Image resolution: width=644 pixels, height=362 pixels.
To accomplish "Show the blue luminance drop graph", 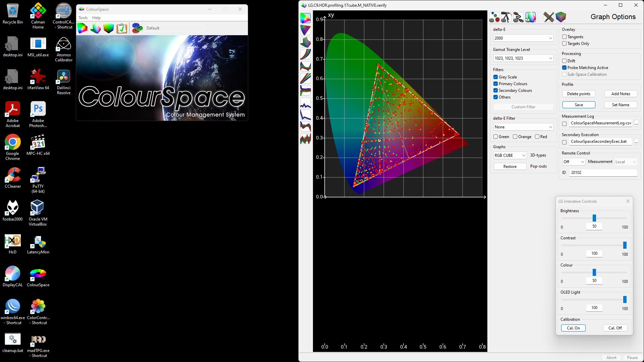I will 305,115.
